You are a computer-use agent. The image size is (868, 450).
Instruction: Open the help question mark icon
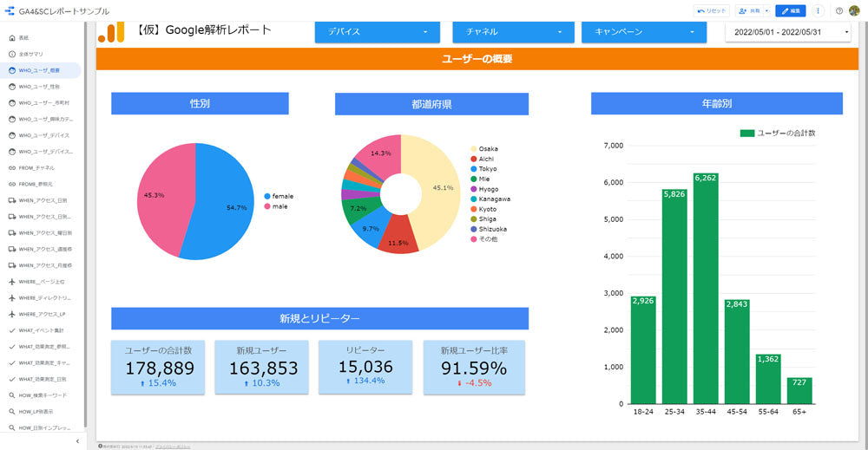[x=838, y=10]
